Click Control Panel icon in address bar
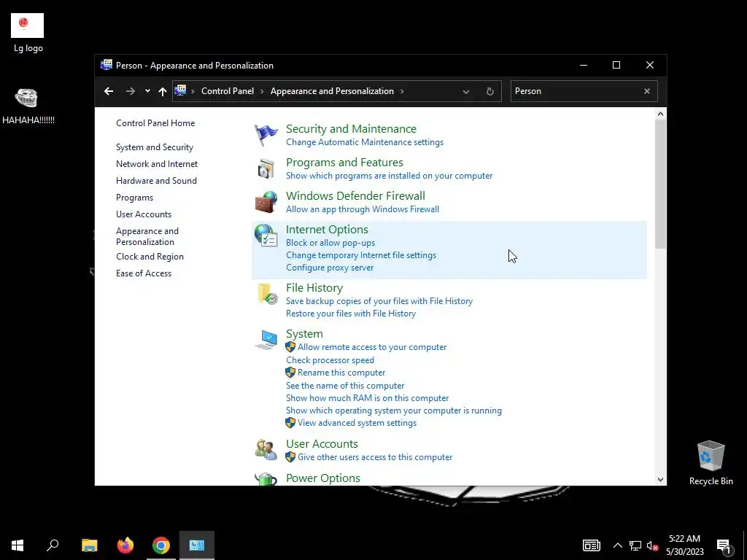 tap(180, 90)
